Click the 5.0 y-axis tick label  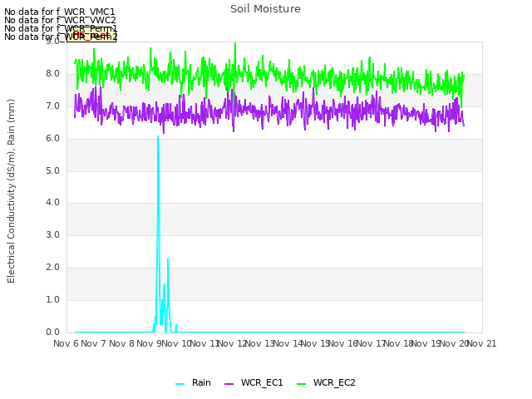(52, 170)
